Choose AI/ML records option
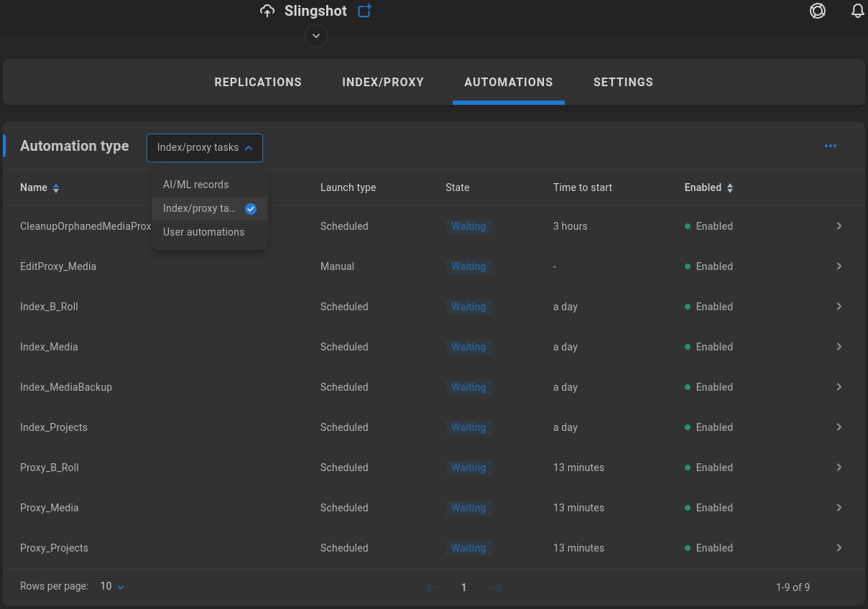 pos(210,185)
